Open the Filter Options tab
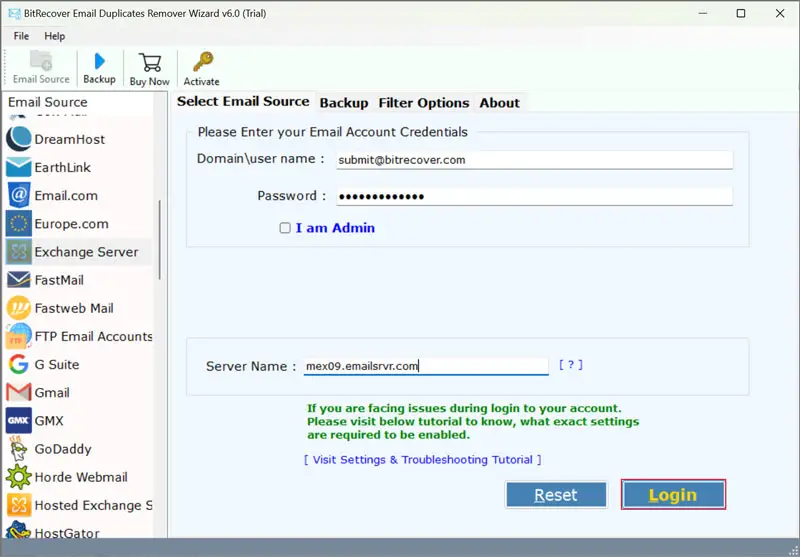The image size is (800, 557). coord(423,103)
